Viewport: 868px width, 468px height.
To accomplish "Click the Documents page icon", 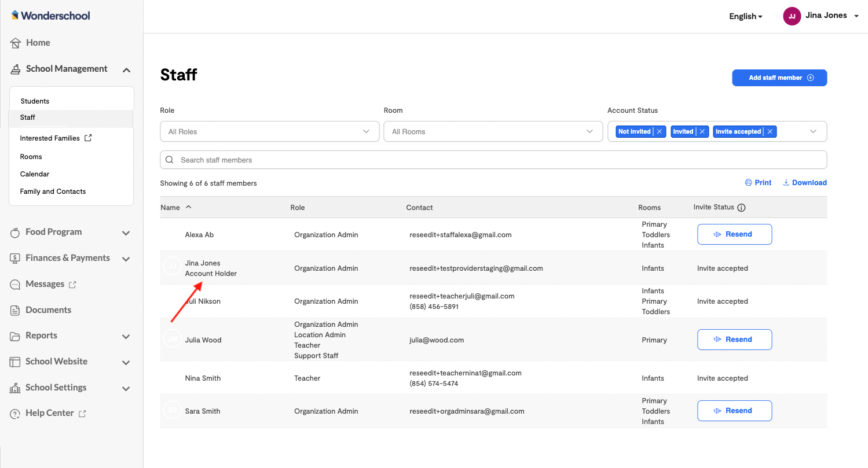I will (15, 310).
